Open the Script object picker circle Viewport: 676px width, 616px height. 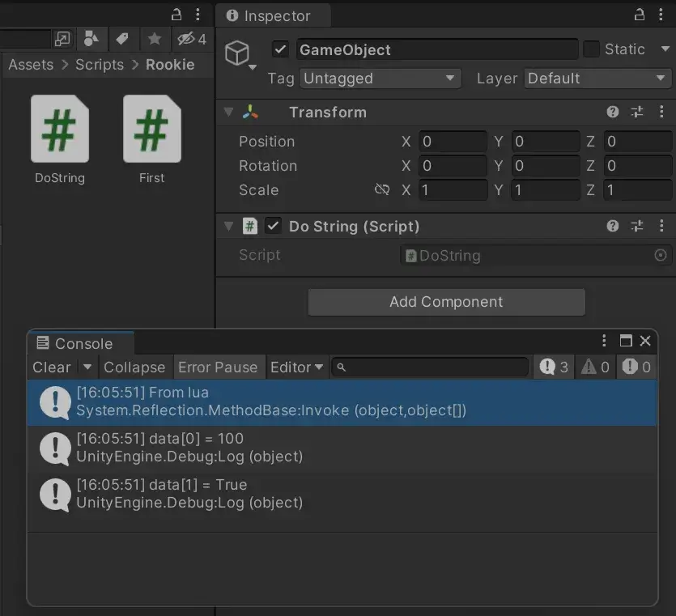point(661,255)
